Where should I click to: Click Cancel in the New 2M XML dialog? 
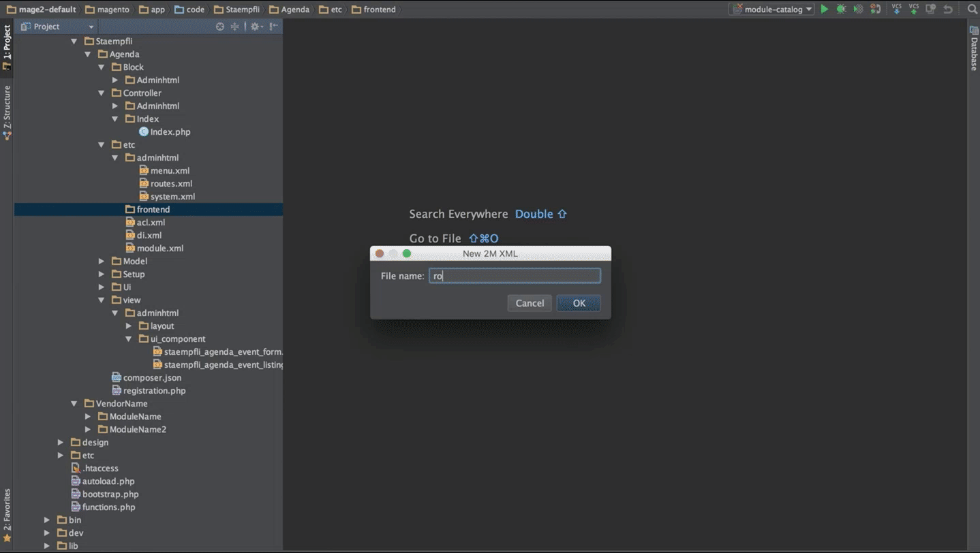point(530,303)
